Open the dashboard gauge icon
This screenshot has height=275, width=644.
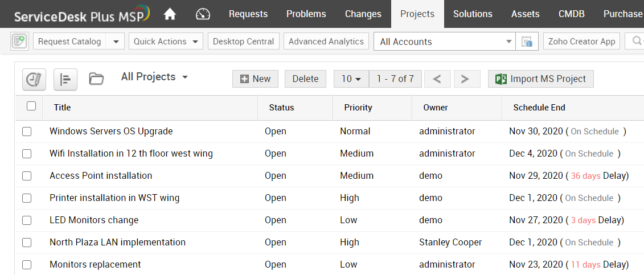pos(203,14)
